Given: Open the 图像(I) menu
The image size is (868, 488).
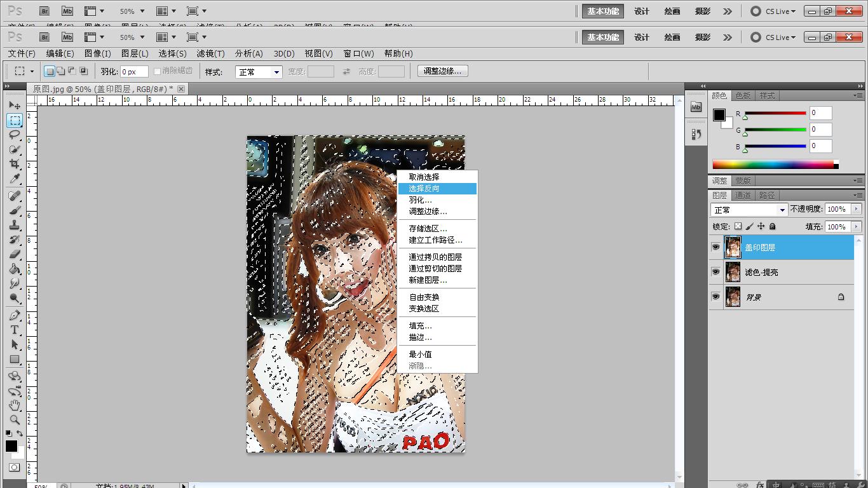Looking at the screenshot, I should click(97, 53).
